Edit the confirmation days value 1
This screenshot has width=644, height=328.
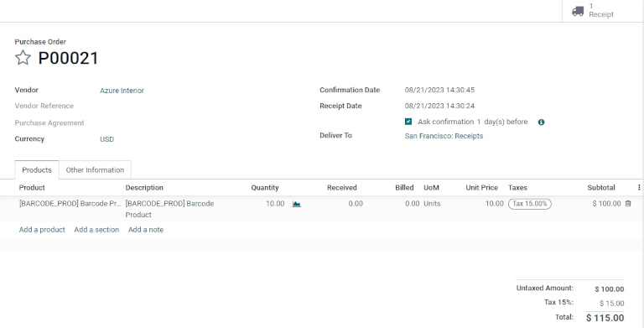[x=479, y=122]
